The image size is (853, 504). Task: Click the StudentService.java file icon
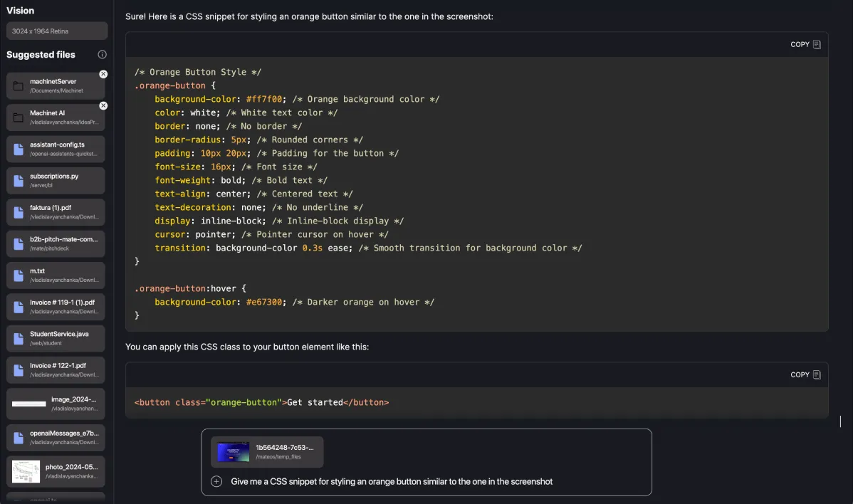(19, 338)
